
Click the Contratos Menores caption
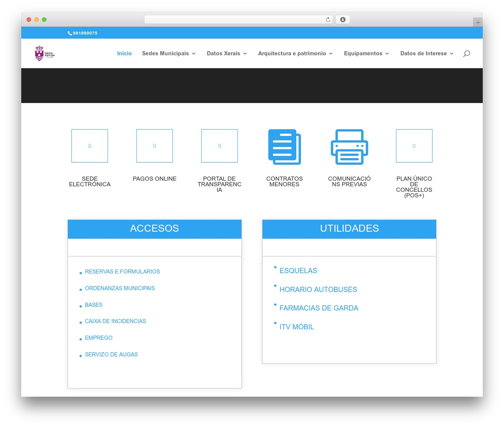coord(284,182)
